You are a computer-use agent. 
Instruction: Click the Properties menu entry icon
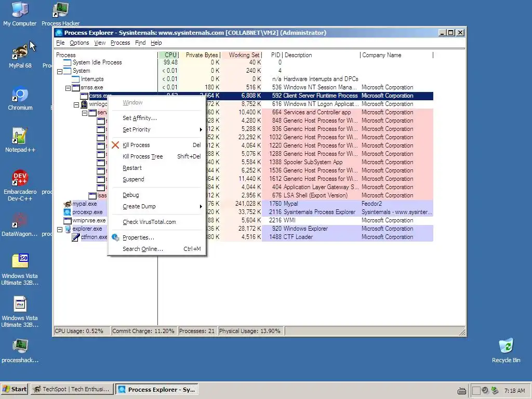point(115,237)
